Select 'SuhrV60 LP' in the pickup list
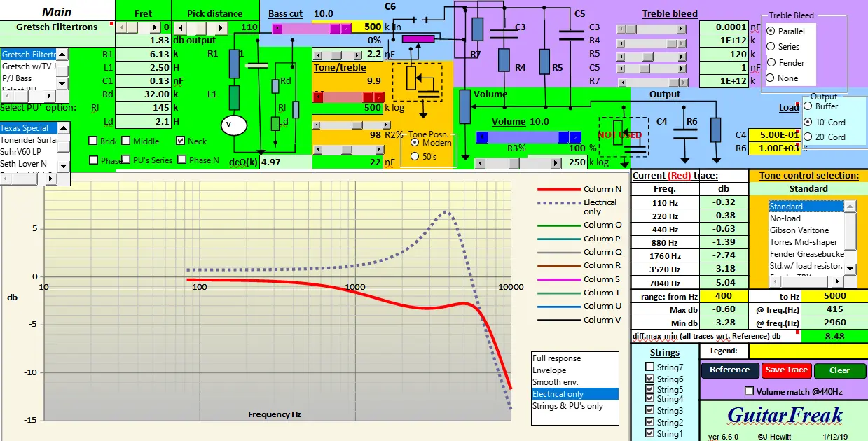The width and height of the screenshot is (868, 441). click(x=29, y=151)
